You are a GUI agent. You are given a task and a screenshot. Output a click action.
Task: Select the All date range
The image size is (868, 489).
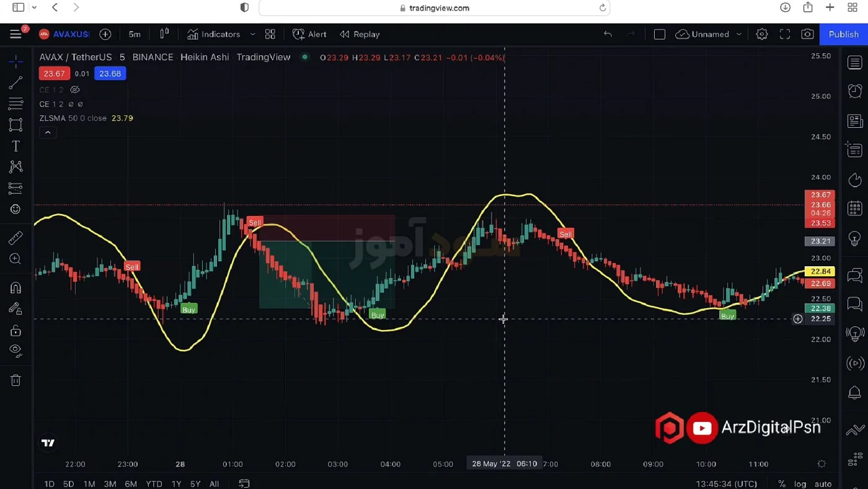[214, 483]
